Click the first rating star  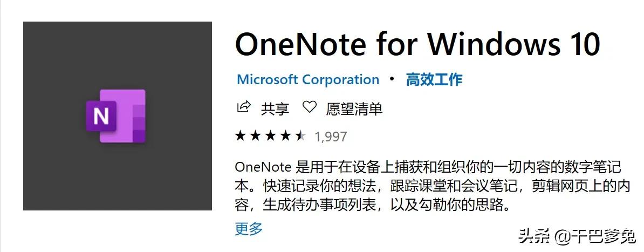coord(241,136)
